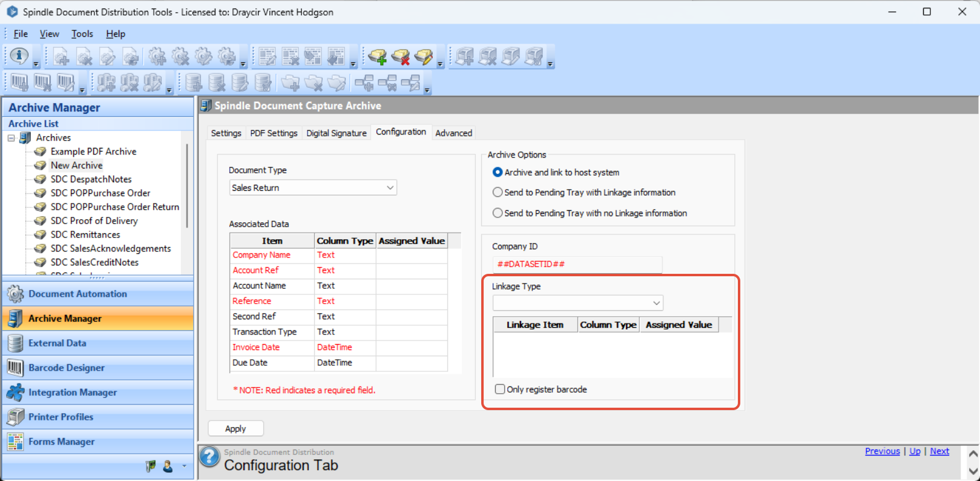This screenshot has width=980, height=481.
Task: Open overflow arrow of barcode toolbar group
Action: pyautogui.click(x=82, y=90)
